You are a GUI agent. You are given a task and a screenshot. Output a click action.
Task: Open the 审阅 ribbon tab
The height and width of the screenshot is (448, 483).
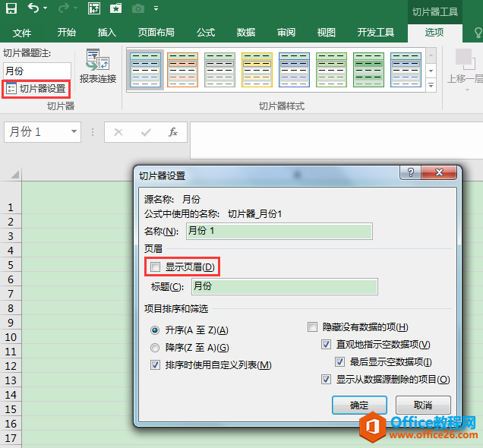[286, 33]
